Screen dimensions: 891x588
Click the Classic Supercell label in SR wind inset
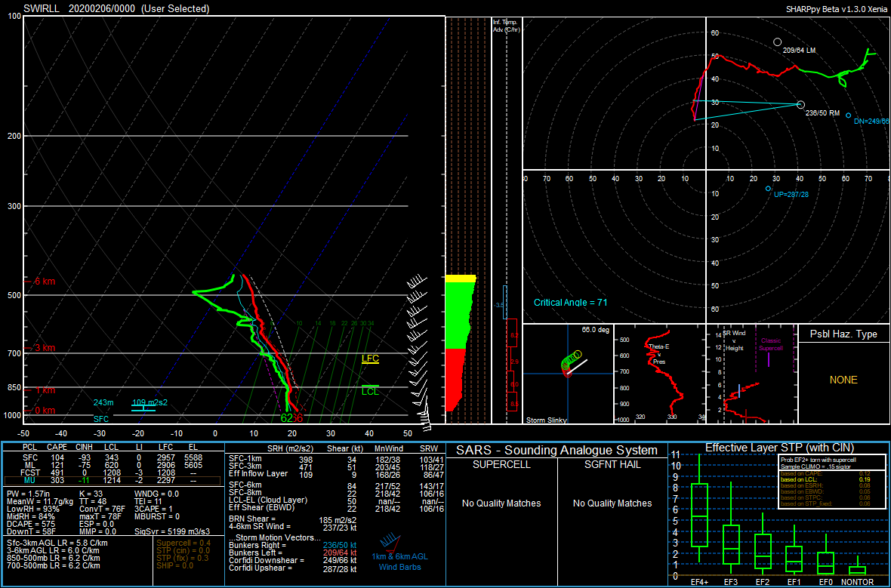(771, 344)
